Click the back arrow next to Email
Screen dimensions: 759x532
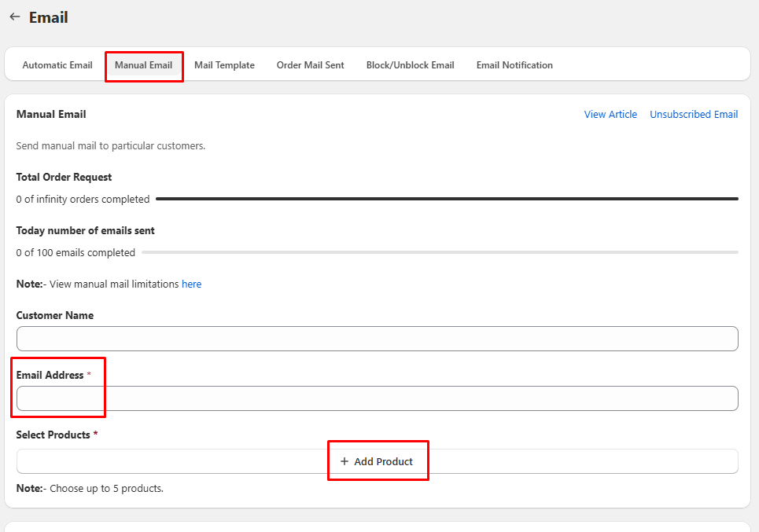(x=14, y=17)
